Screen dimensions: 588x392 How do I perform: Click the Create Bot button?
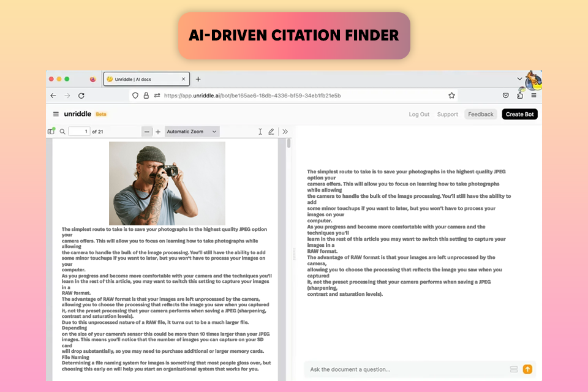520,115
